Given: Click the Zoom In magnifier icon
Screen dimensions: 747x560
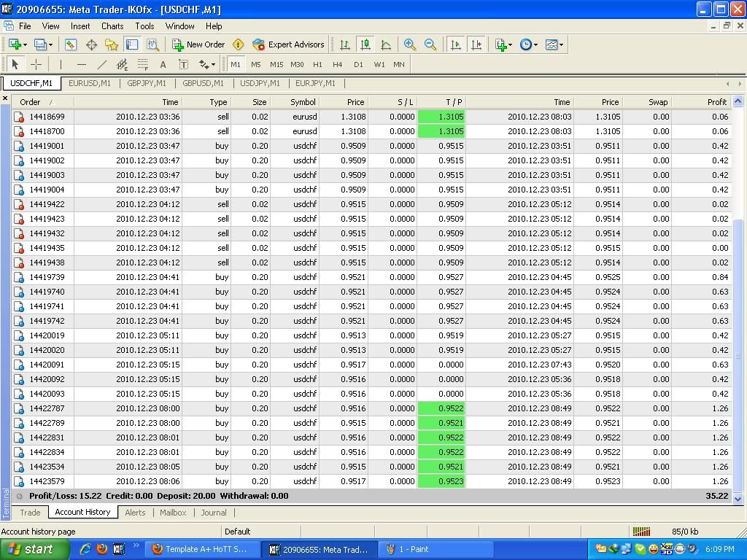Looking at the screenshot, I should pyautogui.click(x=409, y=44).
